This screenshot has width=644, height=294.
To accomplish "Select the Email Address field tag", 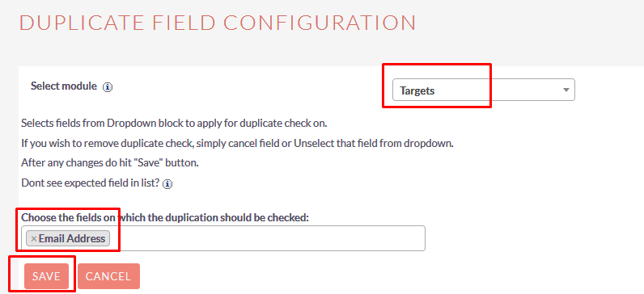I will click(x=68, y=238).
